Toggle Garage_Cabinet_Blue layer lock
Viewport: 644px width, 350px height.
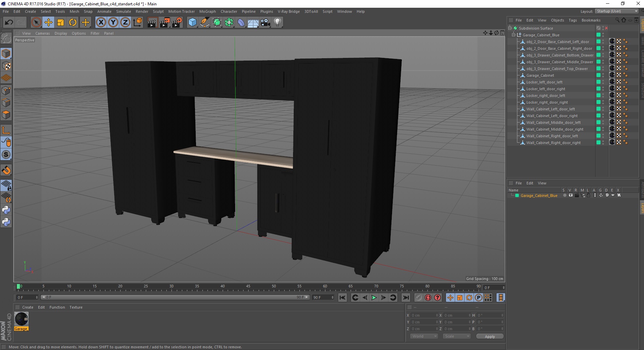(x=588, y=196)
